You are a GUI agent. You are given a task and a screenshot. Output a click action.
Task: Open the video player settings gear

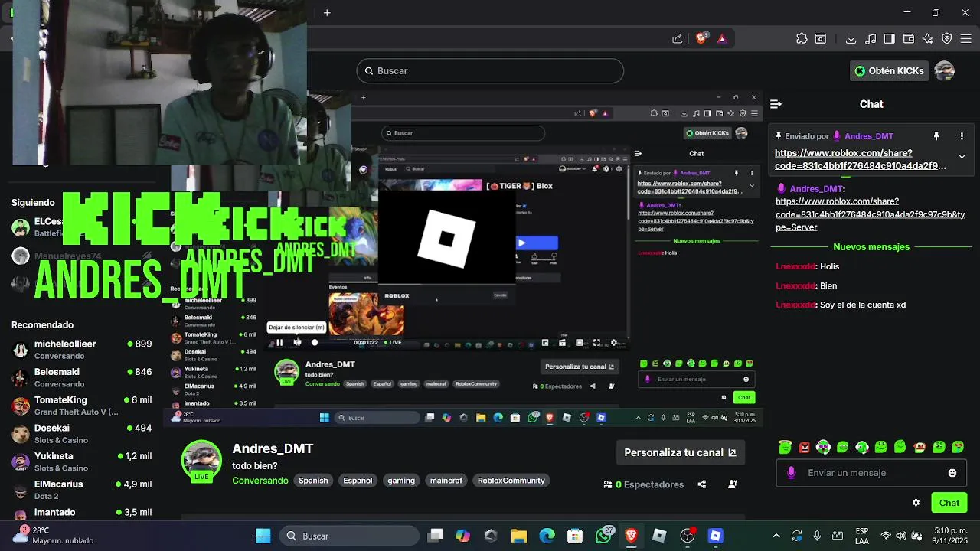pos(613,343)
